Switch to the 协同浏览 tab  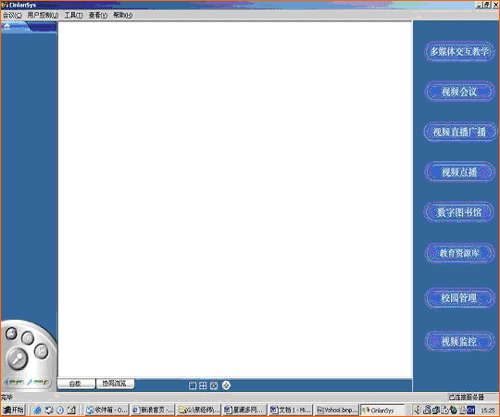pos(115,383)
